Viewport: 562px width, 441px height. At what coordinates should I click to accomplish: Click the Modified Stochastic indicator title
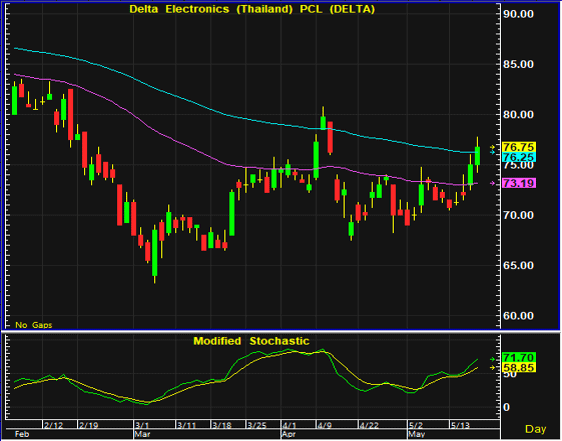tap(251, 341)
